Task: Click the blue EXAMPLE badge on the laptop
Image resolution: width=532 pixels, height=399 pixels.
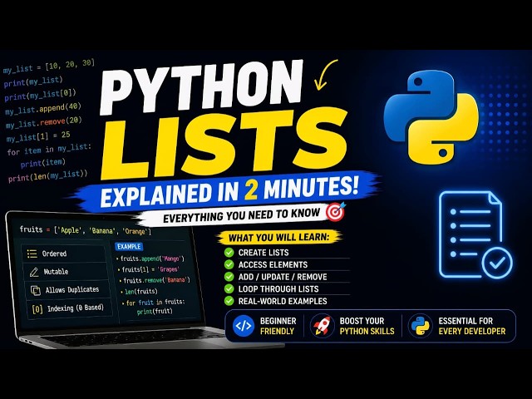Action: pos(129,247)
